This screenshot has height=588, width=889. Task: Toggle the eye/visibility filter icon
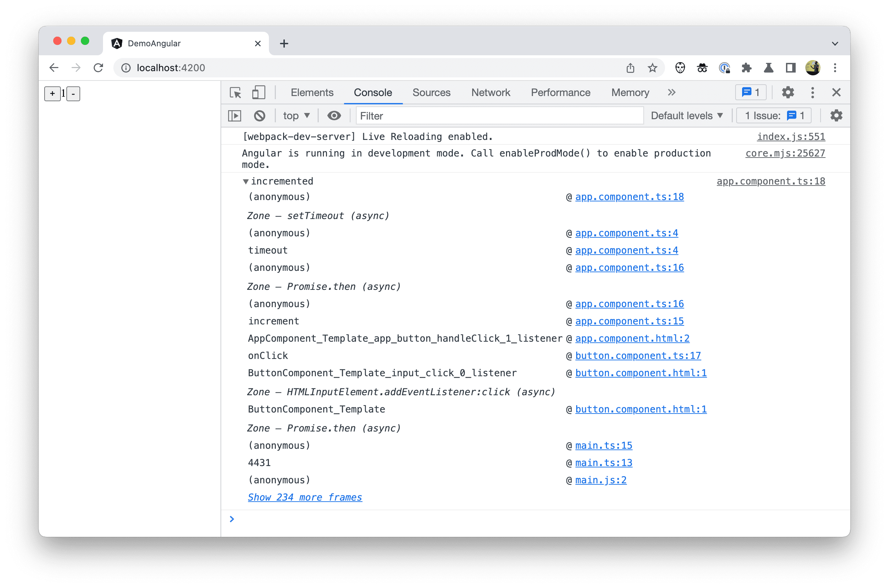(334, 117)
